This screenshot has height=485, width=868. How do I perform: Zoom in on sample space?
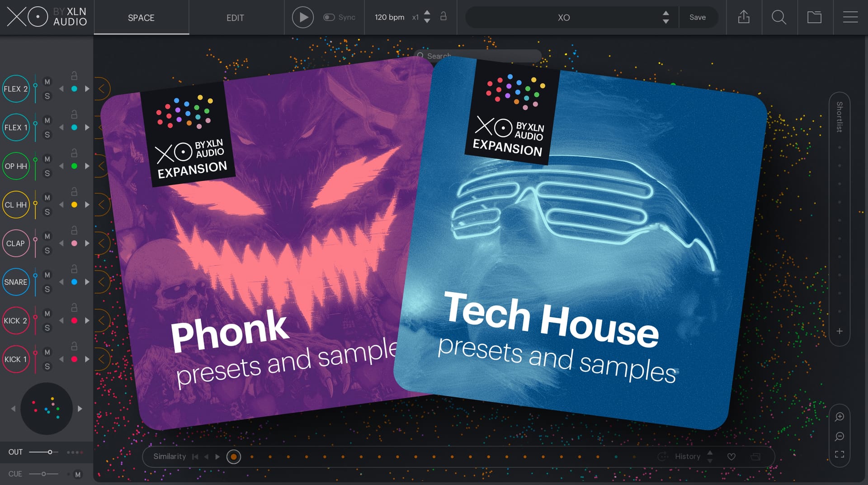tap(840, 417)
